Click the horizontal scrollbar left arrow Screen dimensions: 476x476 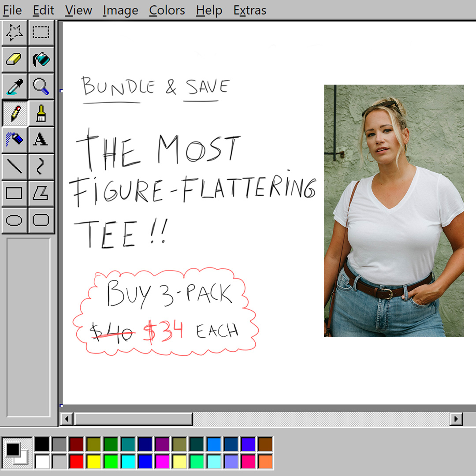point(66,419)
